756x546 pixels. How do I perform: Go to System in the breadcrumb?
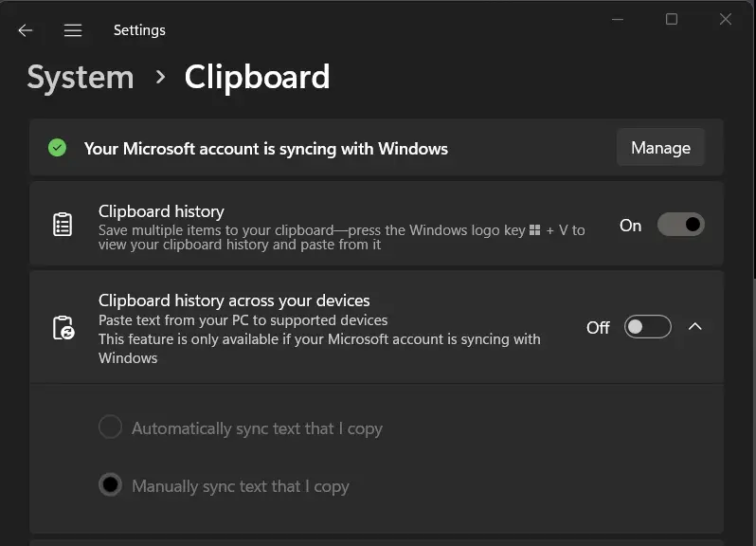click(x=81, y=77)
